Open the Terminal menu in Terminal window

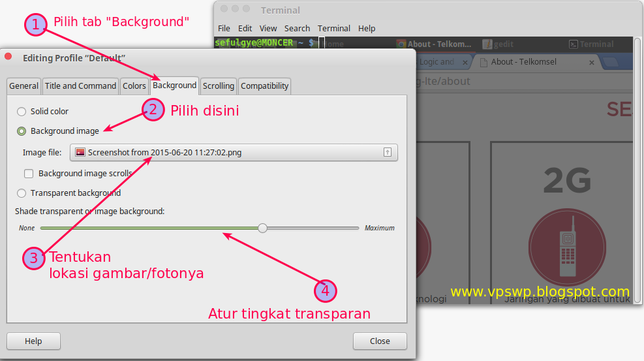point(334,28)
